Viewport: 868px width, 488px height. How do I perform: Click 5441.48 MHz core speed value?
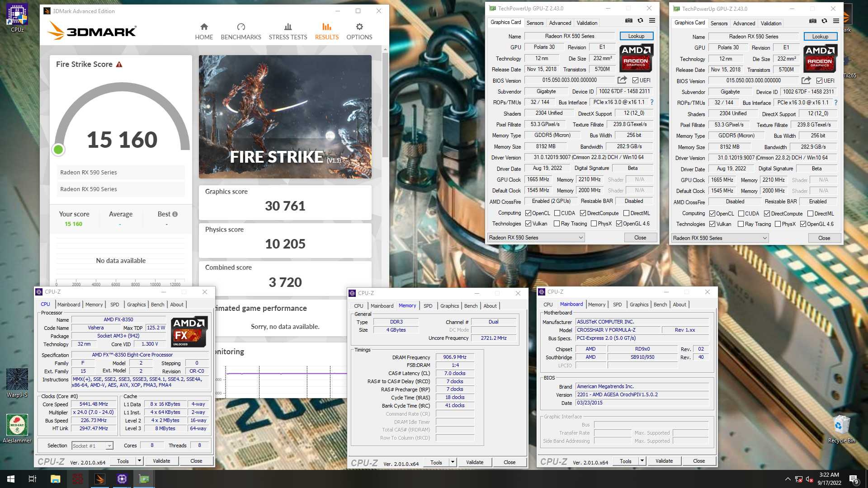pyautogui.click(x=94, y=404)
